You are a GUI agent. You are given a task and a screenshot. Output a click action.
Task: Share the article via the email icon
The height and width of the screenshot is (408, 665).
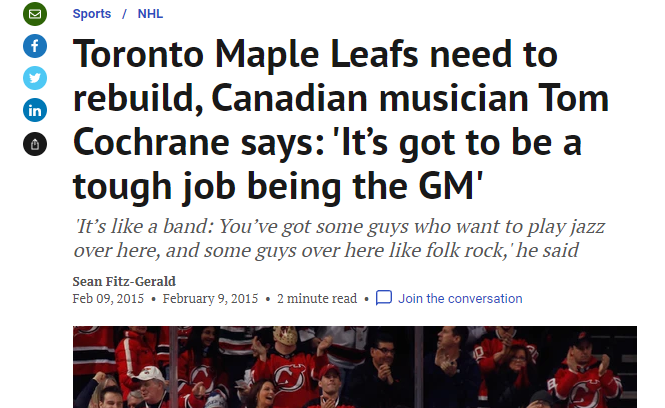(35, 14)
